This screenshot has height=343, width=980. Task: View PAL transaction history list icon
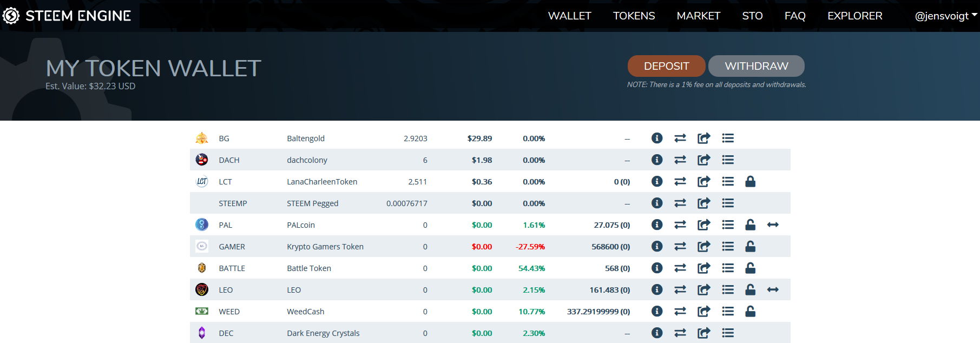tap(728, 225)
